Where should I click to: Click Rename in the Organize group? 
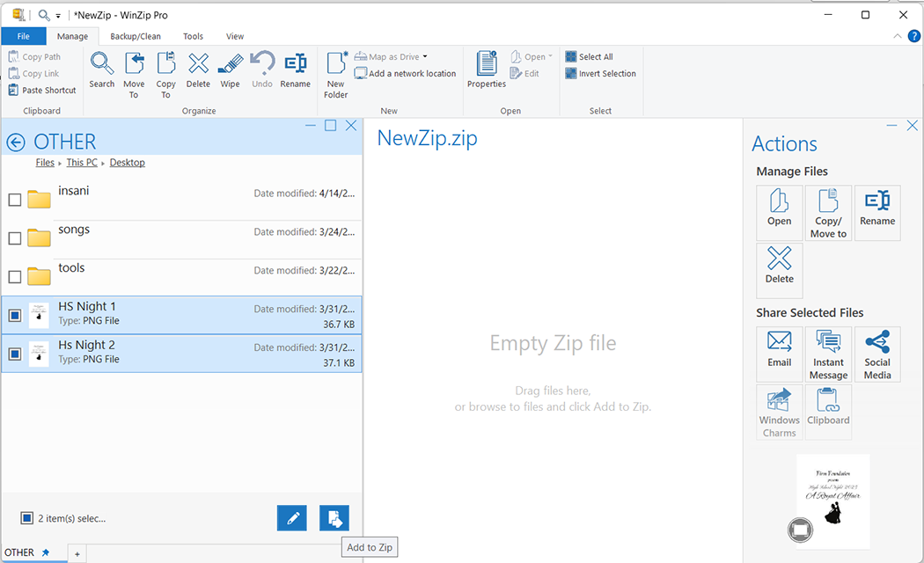[295, 70]
